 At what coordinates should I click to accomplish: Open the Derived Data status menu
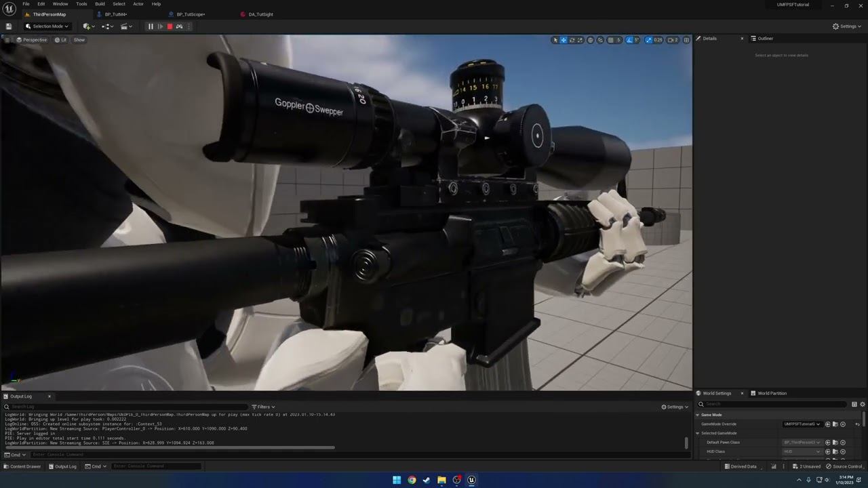tap(740, 466)
